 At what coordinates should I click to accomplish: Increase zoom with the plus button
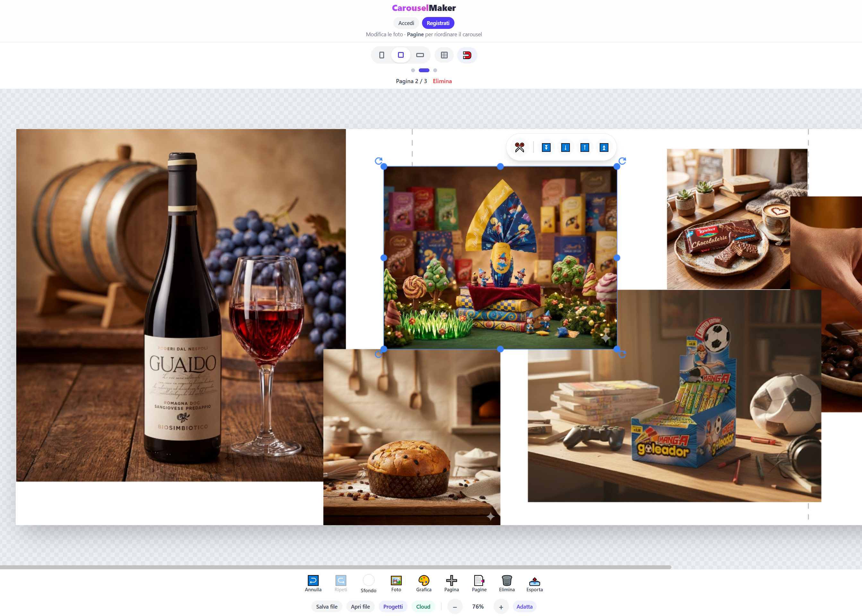click(501, 607)
